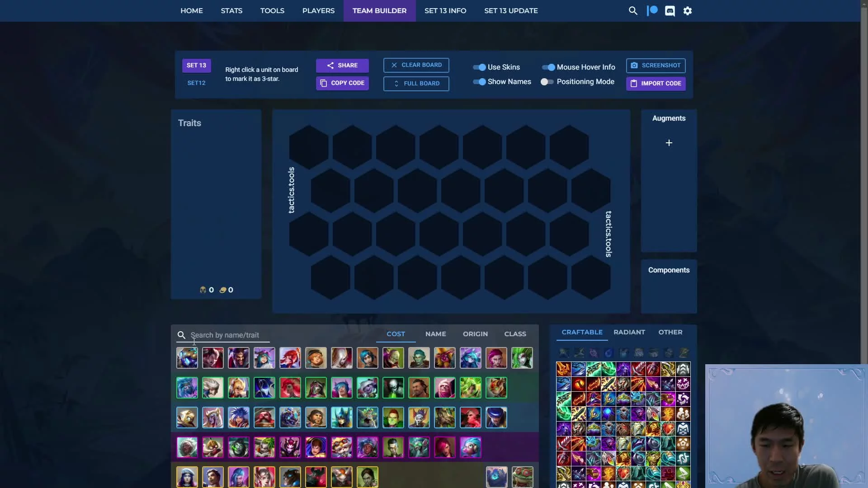
Task: Select the Zoe champion portrait
Action: (x=471, y=447)
